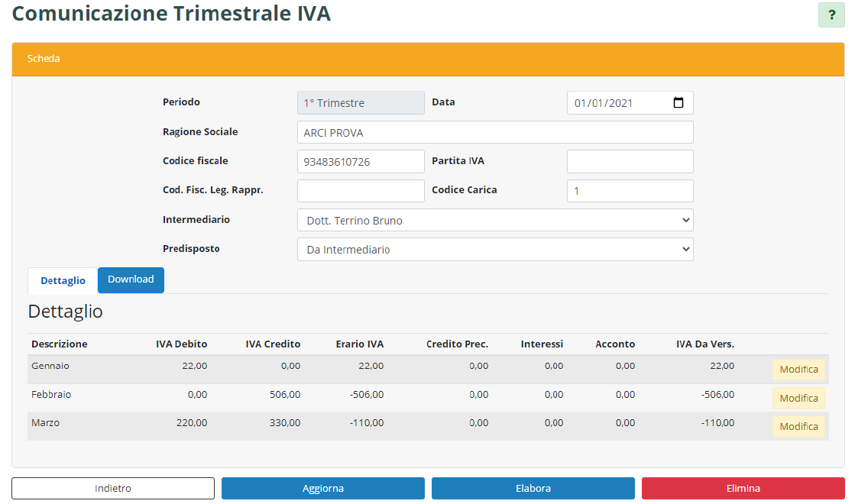Click Modifica for the Marzo row
855x504 pixels.
pos(798,426)
